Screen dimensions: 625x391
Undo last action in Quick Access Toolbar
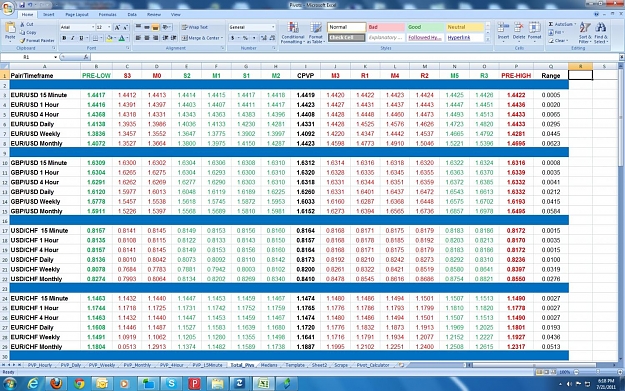point(31,5)
